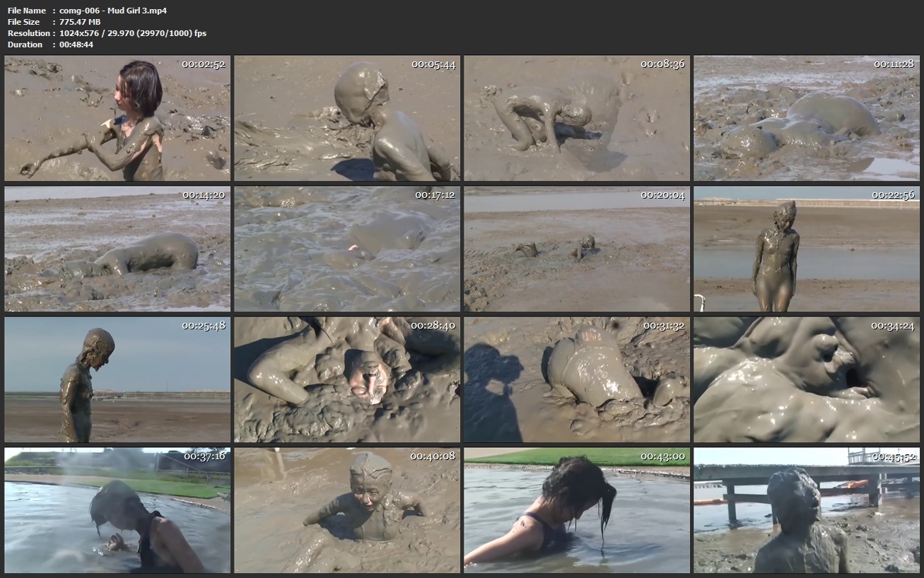Click the file name text comg-006 - Mud Girl 3.mp4
Viewport: 924px width, 578px height.
113,11
